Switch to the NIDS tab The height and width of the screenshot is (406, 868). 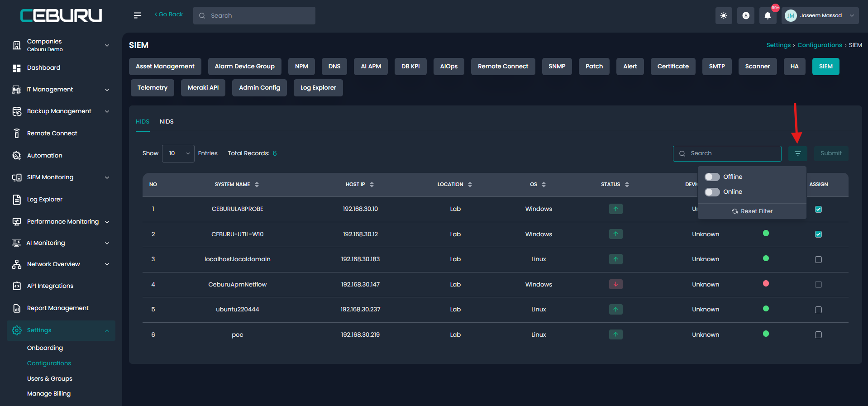point(167,122)
